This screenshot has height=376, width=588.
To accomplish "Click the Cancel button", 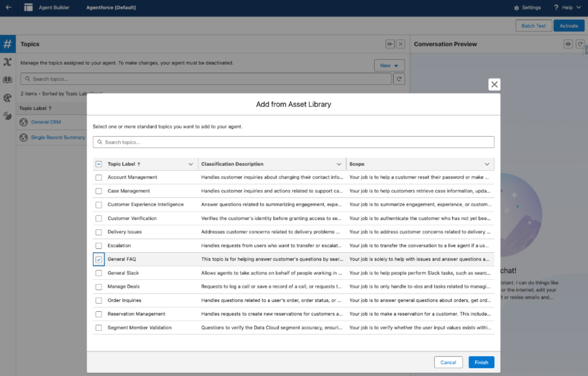I will pos(448,362).
